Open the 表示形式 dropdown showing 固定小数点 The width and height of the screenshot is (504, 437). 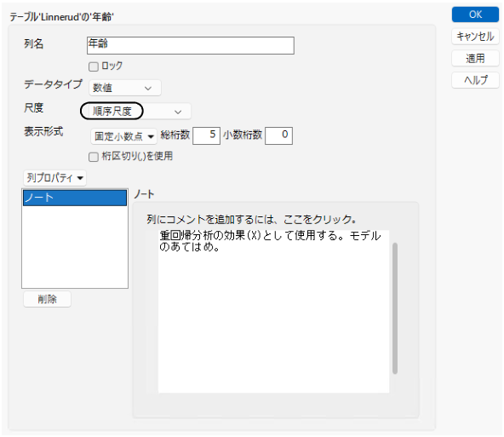(x=123, y=136)
